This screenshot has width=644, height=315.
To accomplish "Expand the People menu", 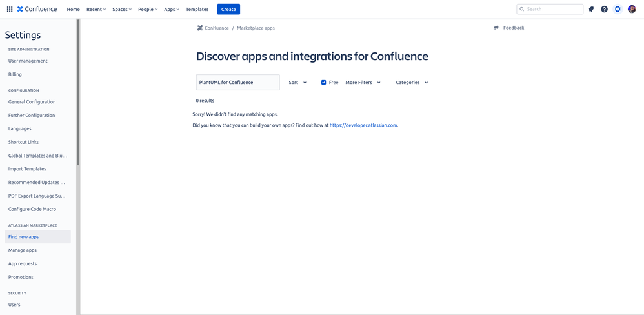I will coord(148,9).
